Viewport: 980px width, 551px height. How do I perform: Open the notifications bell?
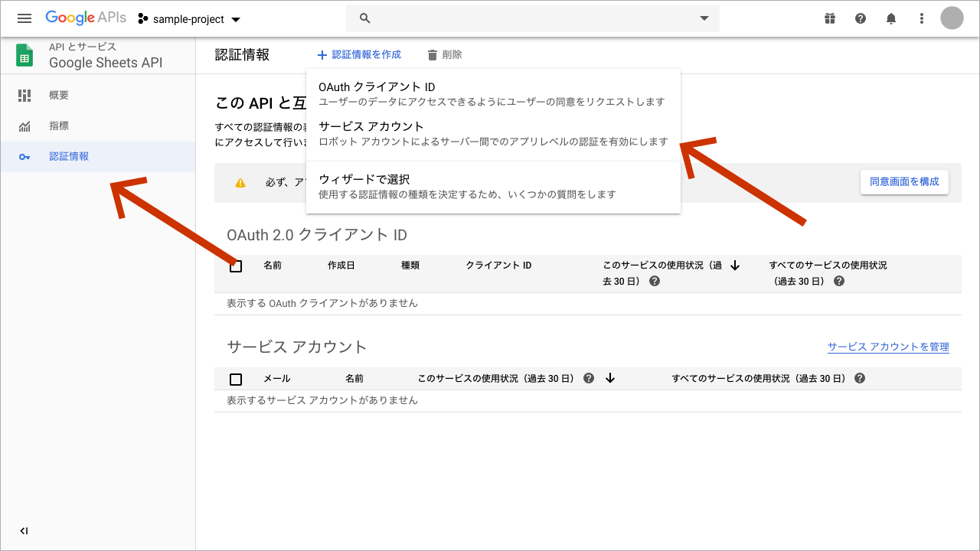[890, 18]
